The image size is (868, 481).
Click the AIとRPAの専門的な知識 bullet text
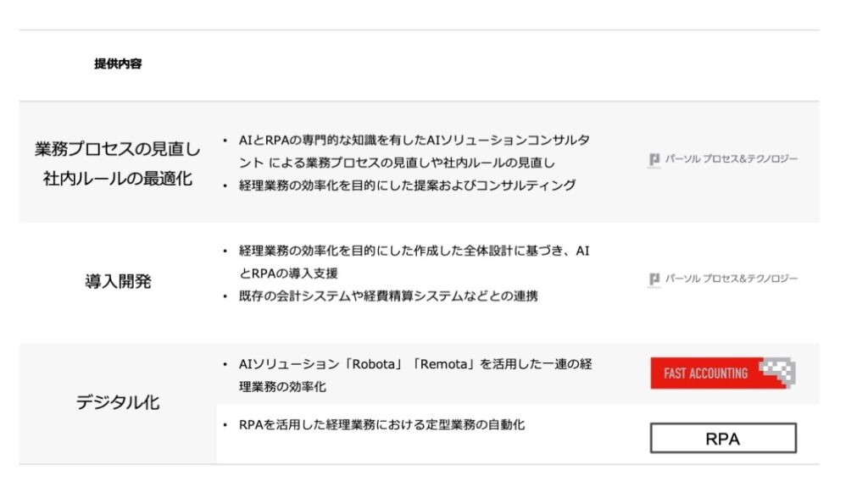414,152
